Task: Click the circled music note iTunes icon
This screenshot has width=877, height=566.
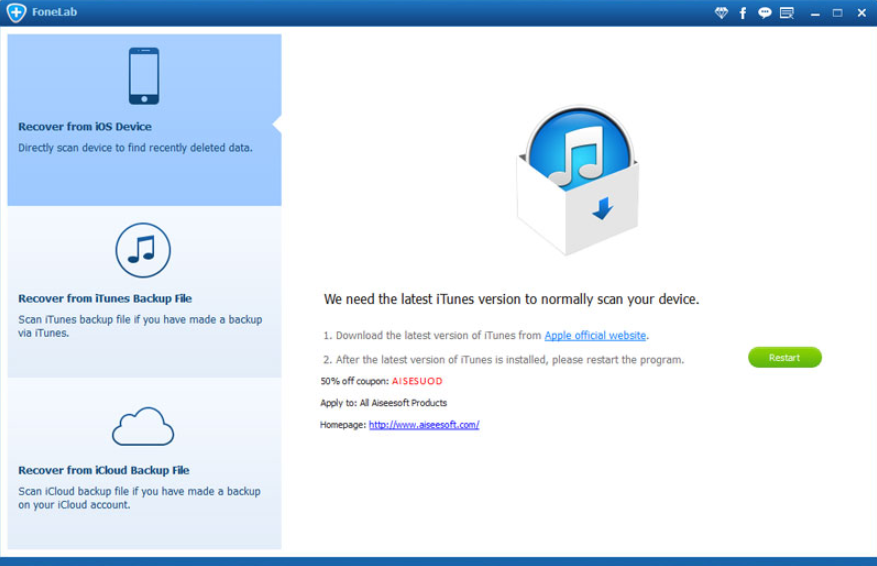Action: click(x=143, y=250)
